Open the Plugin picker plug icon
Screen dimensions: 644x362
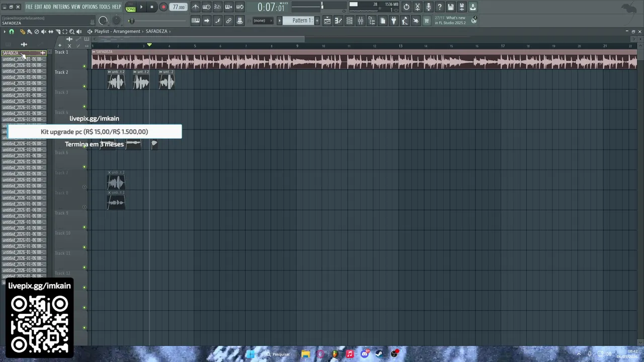[393, 21]
